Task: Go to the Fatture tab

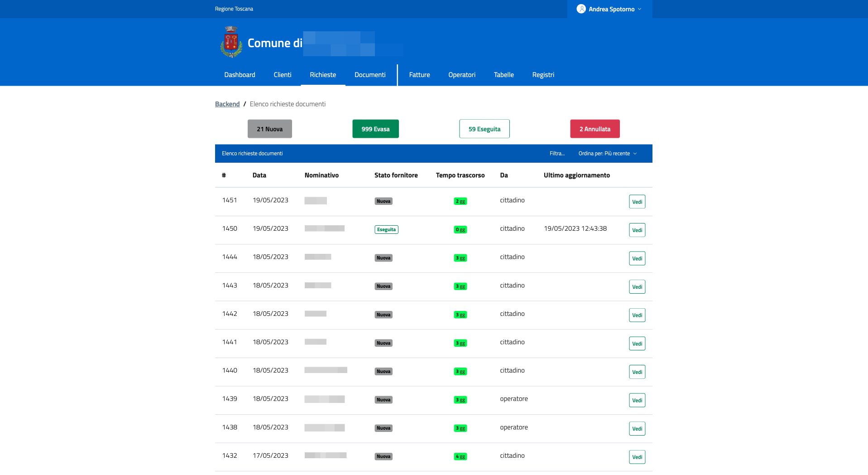Action: click(419, 75)
